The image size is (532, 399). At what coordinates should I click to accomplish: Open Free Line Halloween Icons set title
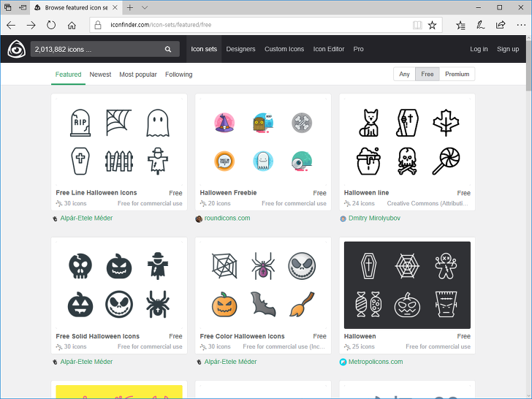coord(96,193)
